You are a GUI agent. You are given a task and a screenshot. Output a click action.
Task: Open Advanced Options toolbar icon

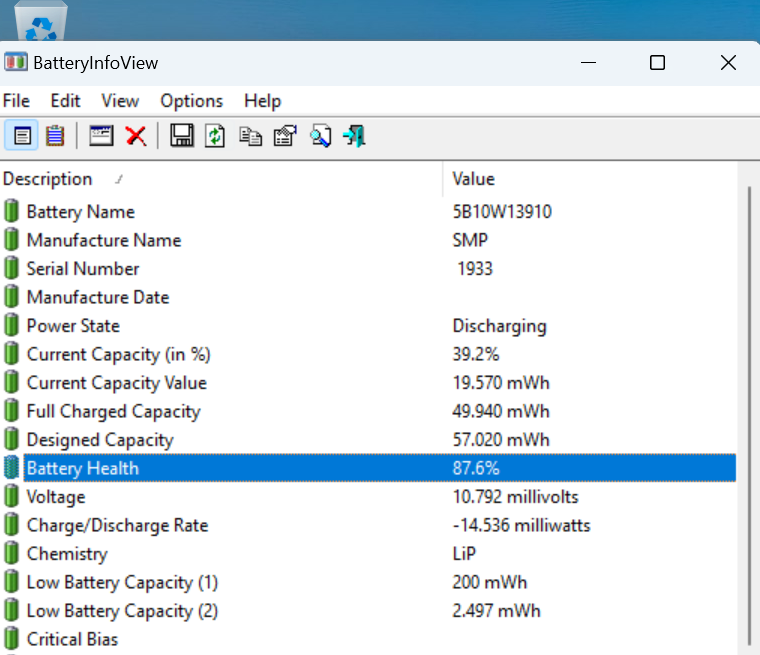tap(285, 136)
